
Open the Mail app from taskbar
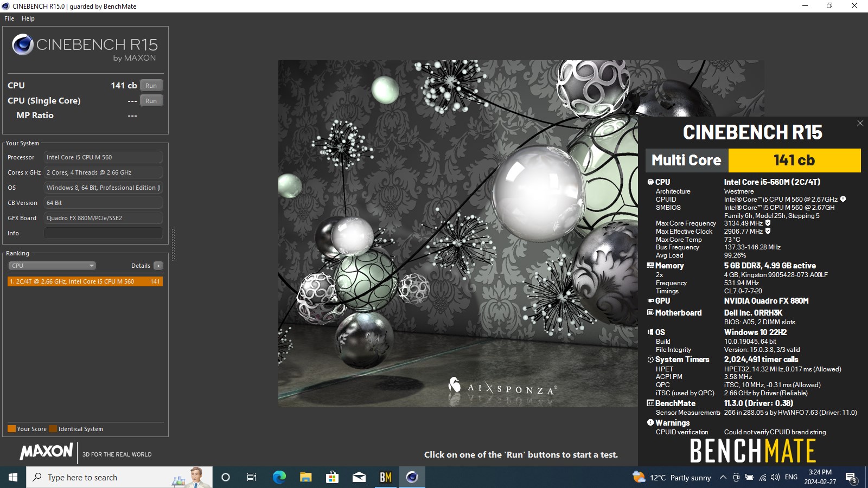[359, 477]
